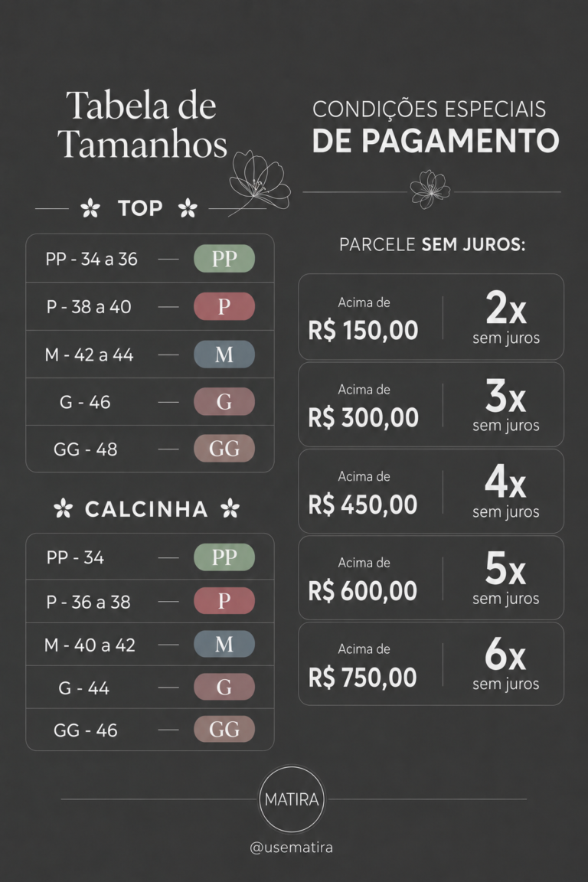Click the PARCELE SEM JUROS heading

[432, 245]
